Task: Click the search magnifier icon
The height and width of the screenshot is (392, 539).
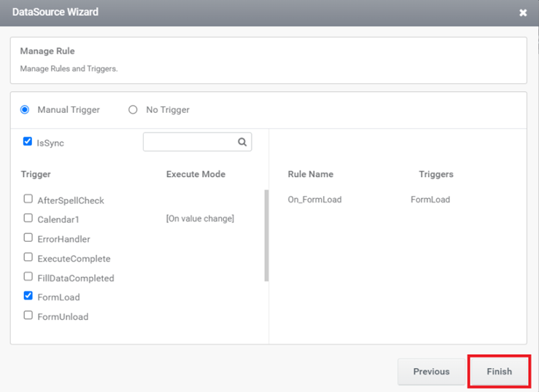Action: coord(242,142)
